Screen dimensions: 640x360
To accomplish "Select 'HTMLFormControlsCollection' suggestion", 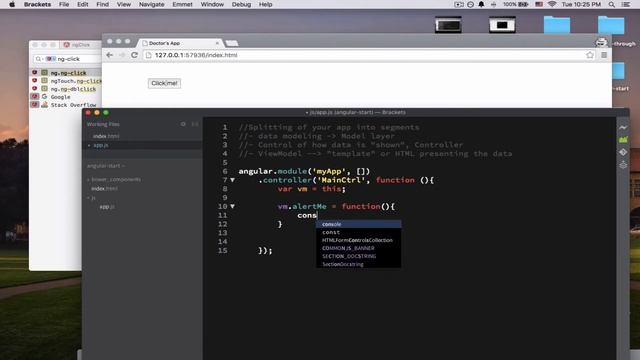I will (x=358, y=240).
